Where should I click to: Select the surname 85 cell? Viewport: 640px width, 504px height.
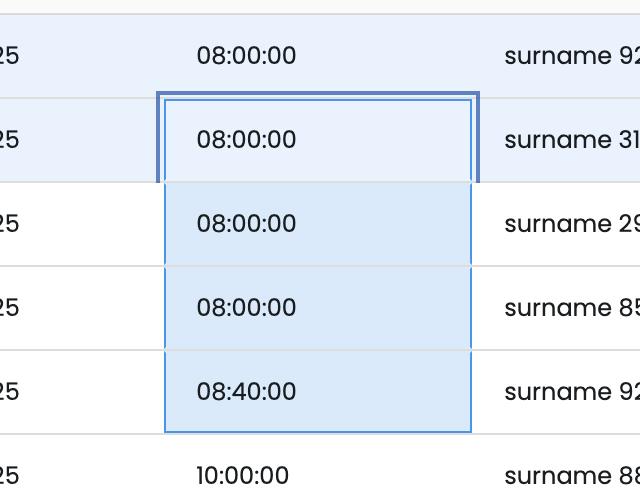[570, 308]
